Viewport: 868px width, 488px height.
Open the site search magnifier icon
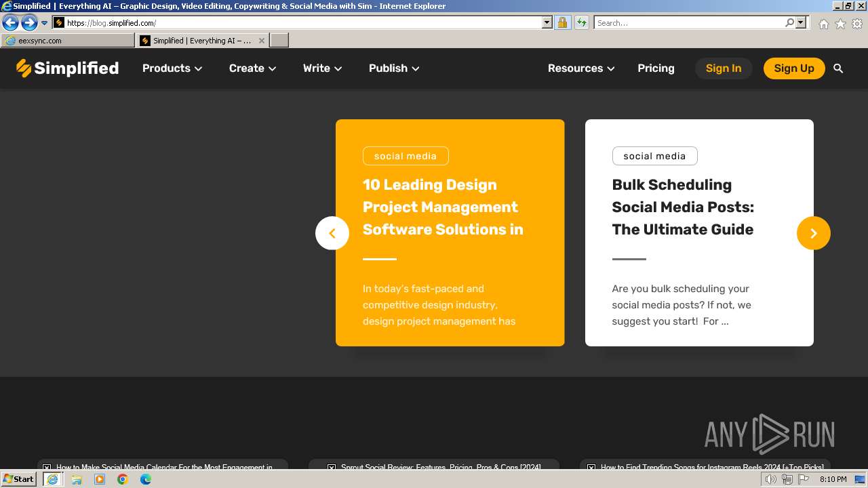point(838,68)
